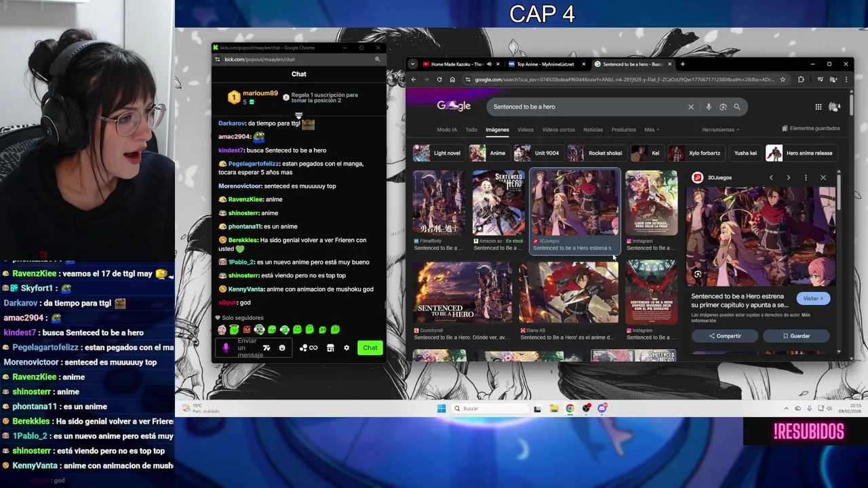Select the Productos search tab
The width and height of the screenshot is (868, 488).
point(624,129)
